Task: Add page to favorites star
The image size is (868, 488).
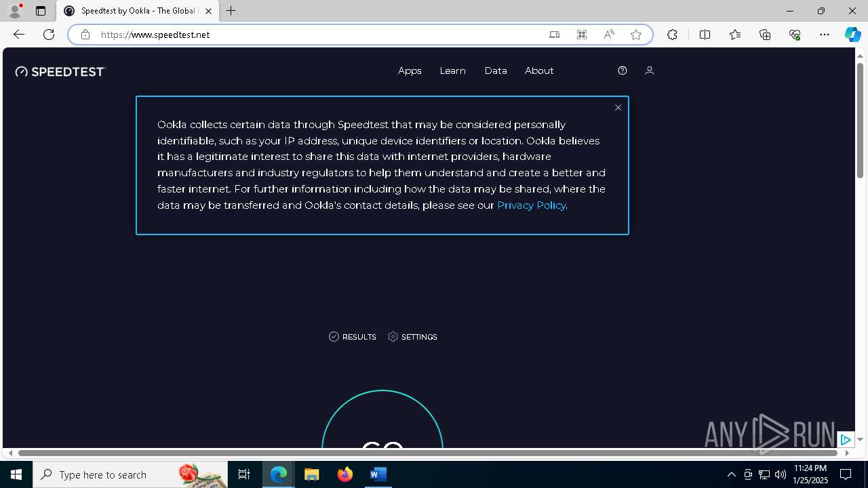Action: 635,35
